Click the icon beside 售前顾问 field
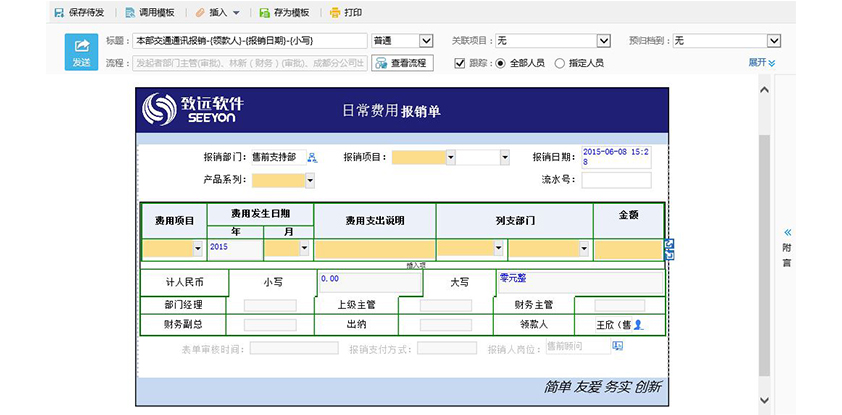This screenshot has height=415, width=842. [x=618, y=346]
